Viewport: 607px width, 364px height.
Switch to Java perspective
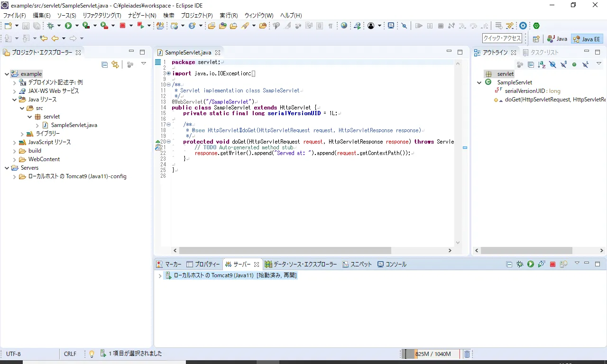click(x=557, y=39)
